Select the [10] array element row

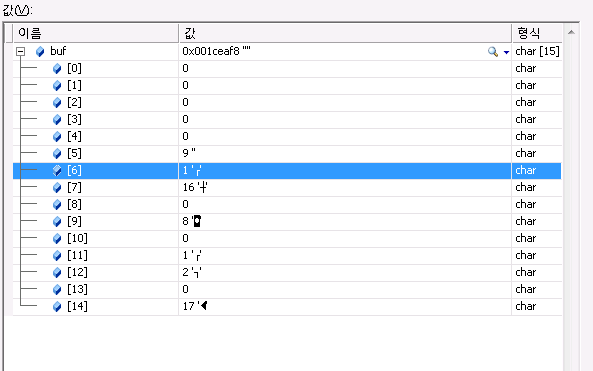click(287, 239)
